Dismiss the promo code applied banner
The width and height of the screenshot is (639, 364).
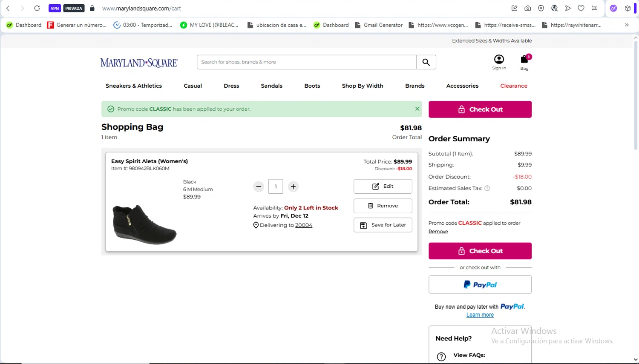[x=417, y=109]
